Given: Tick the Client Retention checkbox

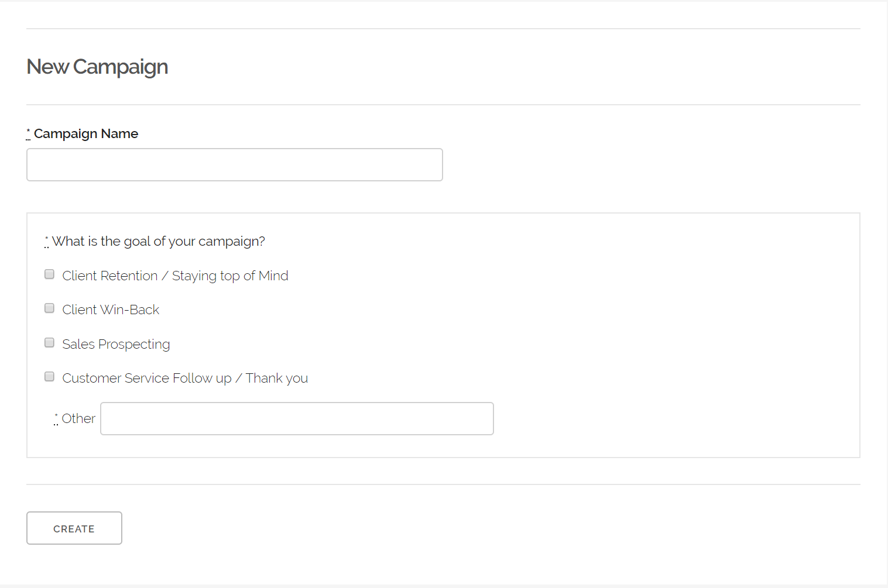Looking at the screenshot, I should (x=50, y=274).
